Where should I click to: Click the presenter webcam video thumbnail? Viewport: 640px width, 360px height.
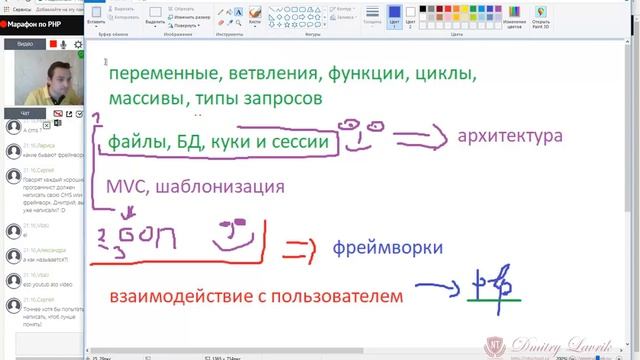click(49, 78)
